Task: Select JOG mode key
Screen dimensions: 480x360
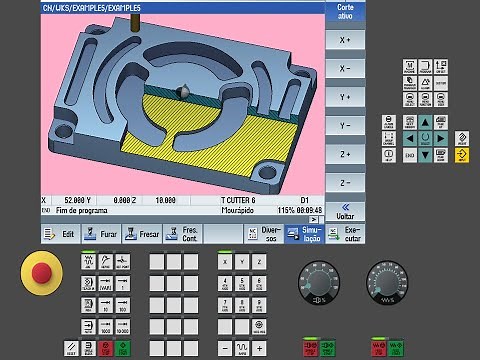Action: (x=88, y=262)
